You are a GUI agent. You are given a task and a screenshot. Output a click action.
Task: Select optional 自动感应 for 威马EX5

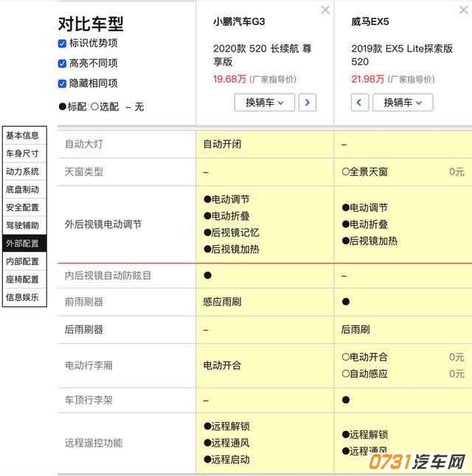tap(364, 373)
